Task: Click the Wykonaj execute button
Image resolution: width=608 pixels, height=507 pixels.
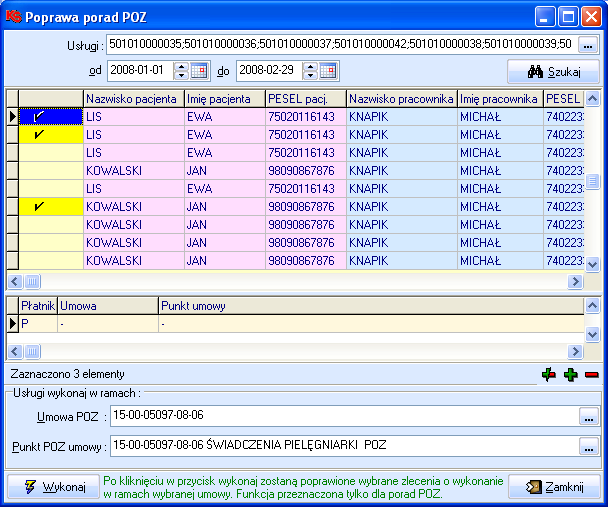Action: [54, 486]
